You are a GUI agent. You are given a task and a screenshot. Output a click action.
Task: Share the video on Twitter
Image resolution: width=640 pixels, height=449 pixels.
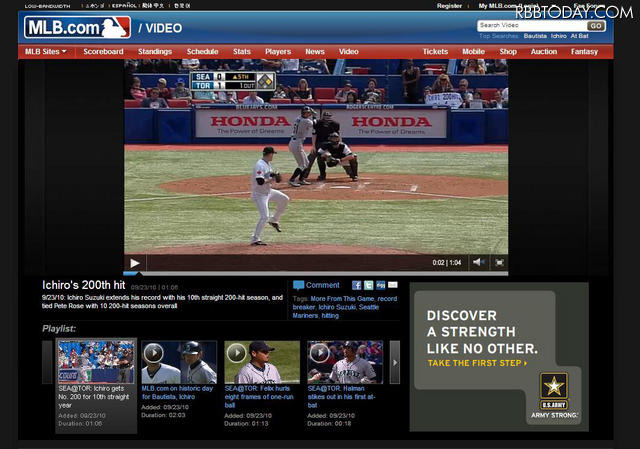369,285
